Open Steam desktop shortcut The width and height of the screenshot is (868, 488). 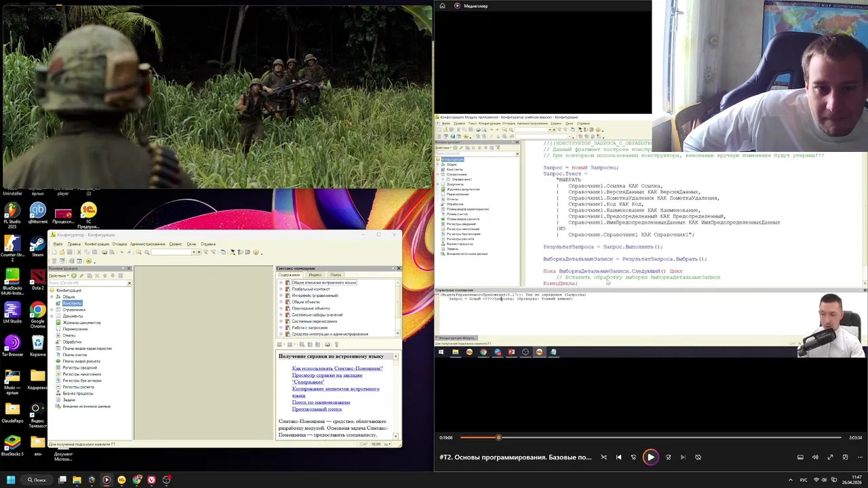click(x=38, y=247)
